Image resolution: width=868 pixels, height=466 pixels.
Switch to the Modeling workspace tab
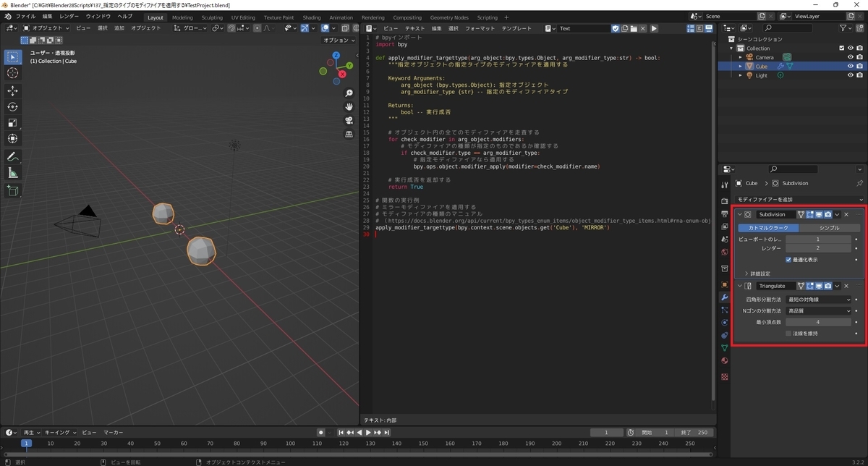(182, 17)
